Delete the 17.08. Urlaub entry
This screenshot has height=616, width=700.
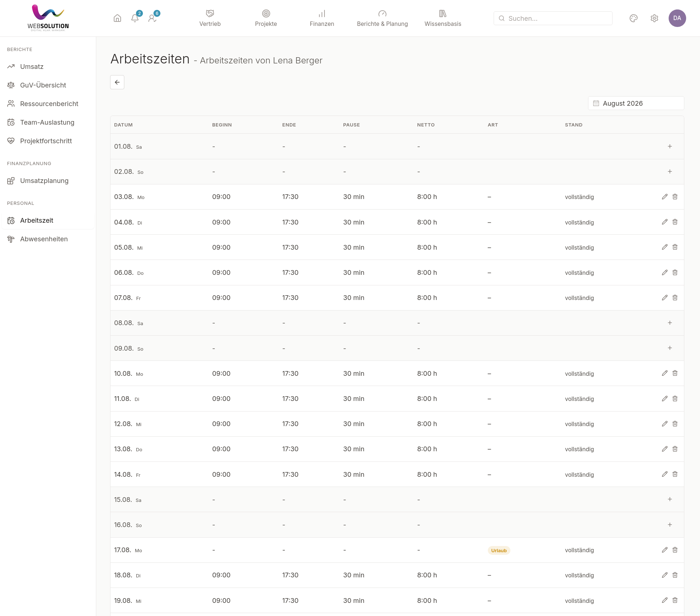(675, 550)
